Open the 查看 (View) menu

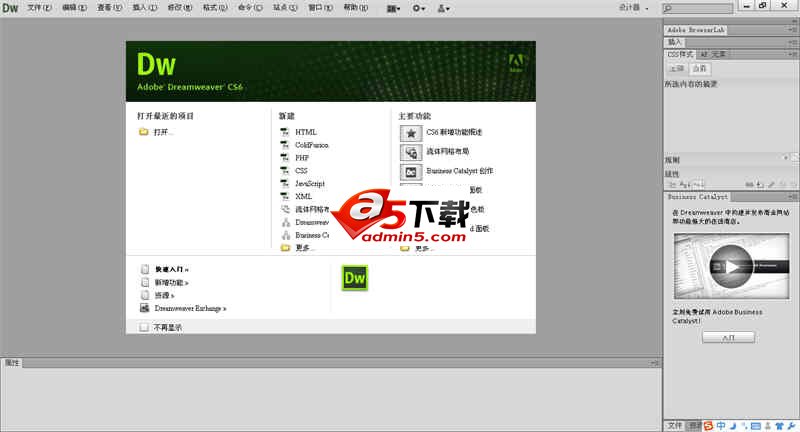point(110,8)
